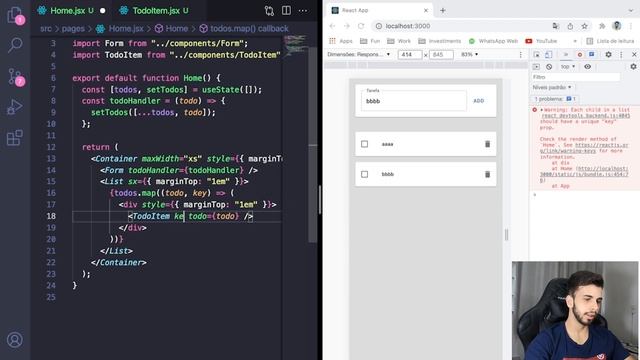
Task: Select the Home function breadcrumb
Action: coord(177,29)
